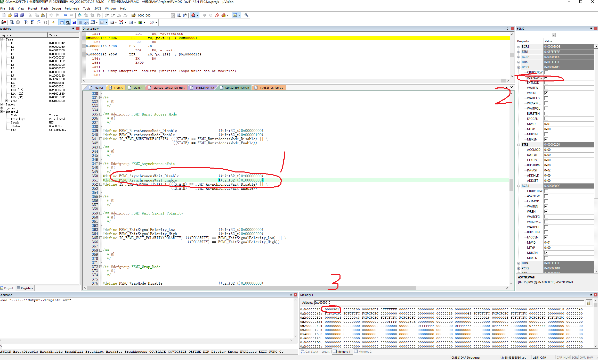Click the Memory 1 lock button

[589, 303]
